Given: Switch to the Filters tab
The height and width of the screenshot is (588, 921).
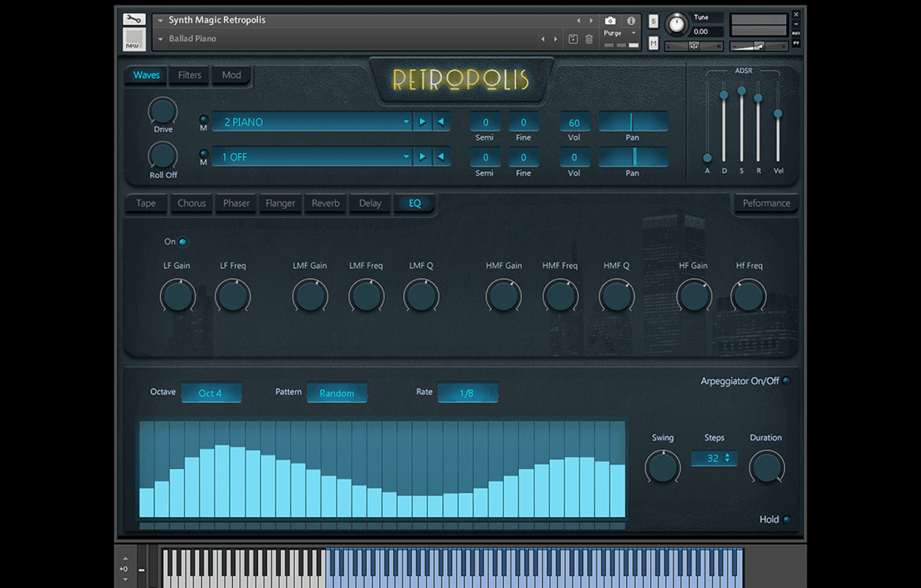Looking at the screenshot, I should (x=189, y=75).
